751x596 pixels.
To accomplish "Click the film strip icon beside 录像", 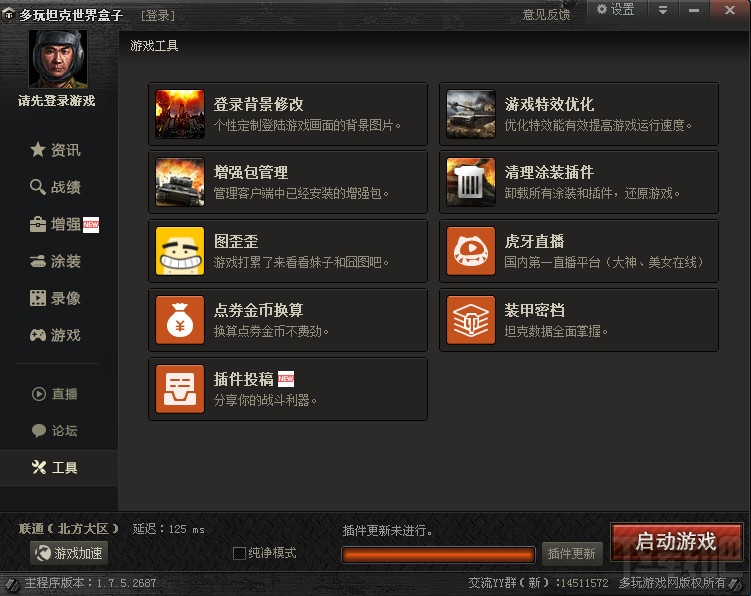I will pos(38,298).
